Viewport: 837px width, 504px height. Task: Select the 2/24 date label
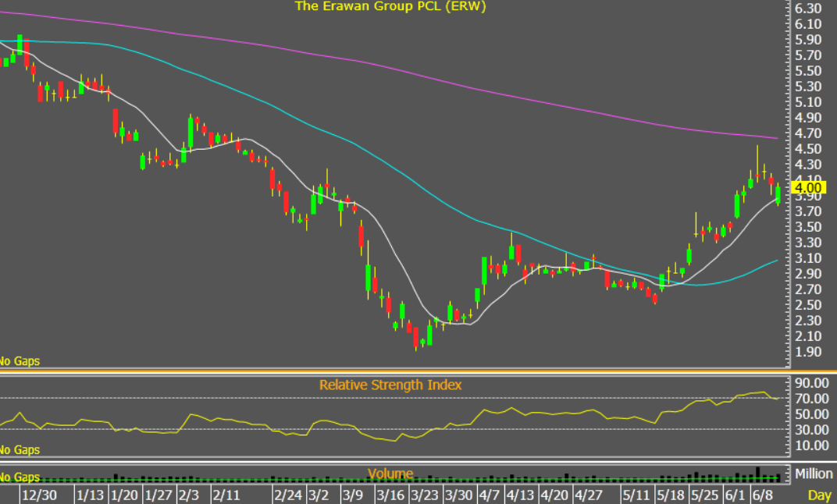coord(288,495)
